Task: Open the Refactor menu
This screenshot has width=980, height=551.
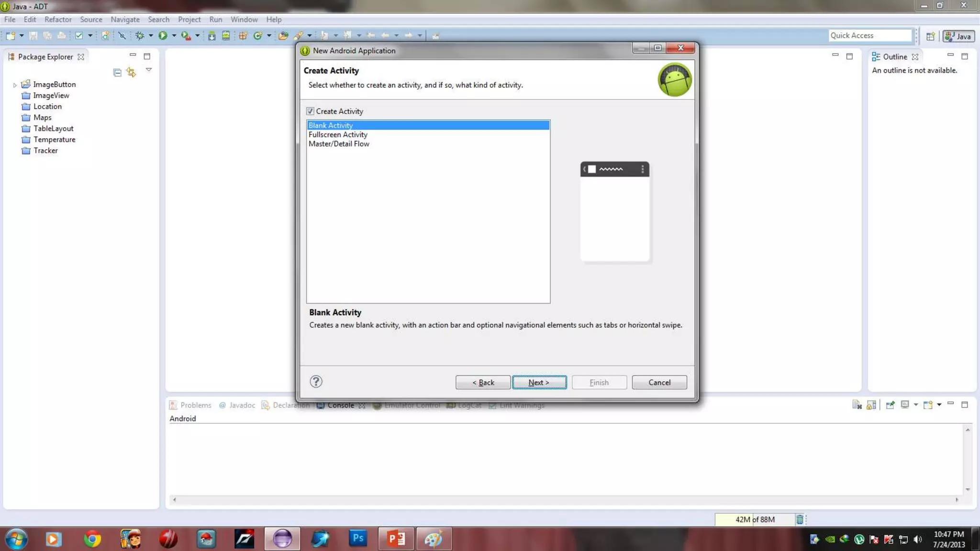Action: coord(58,20)
